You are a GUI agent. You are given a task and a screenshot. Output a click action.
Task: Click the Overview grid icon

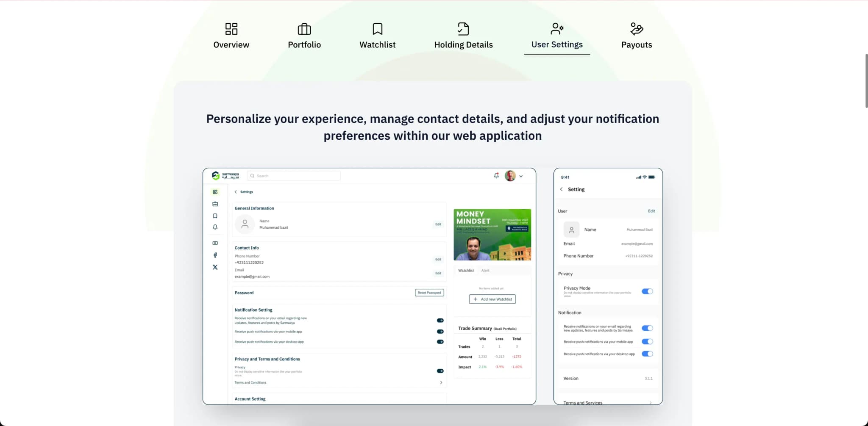[231, 29]
